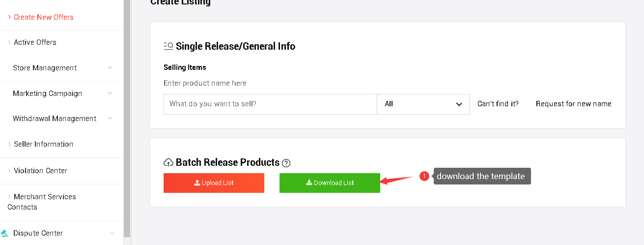Click the red Upload List button
The height and width of the screenshot is (245, 644).
(x=214, y=183)
